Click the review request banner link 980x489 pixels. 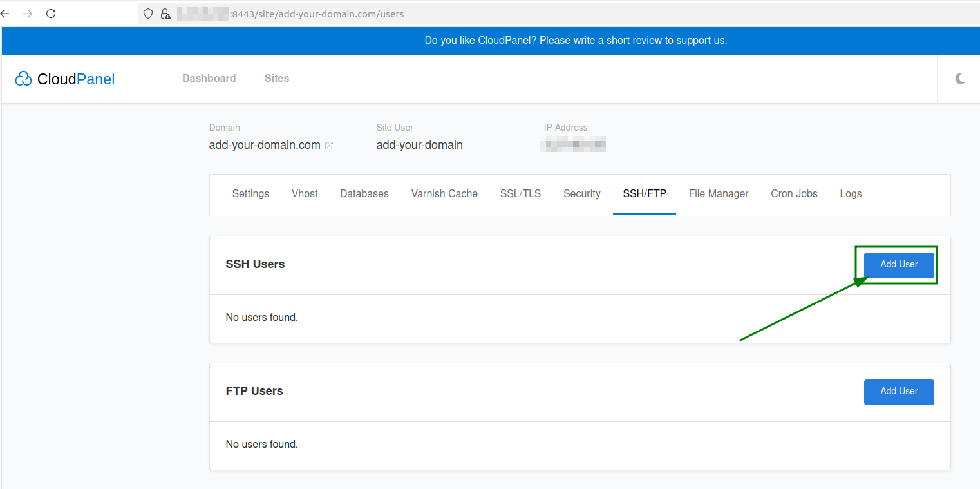[576, 41]
